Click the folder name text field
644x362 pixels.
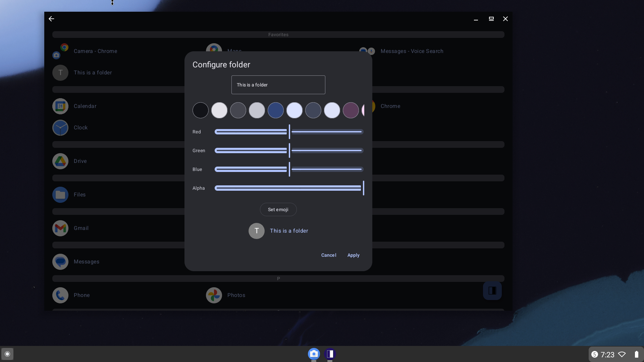(x=278, y=85)
